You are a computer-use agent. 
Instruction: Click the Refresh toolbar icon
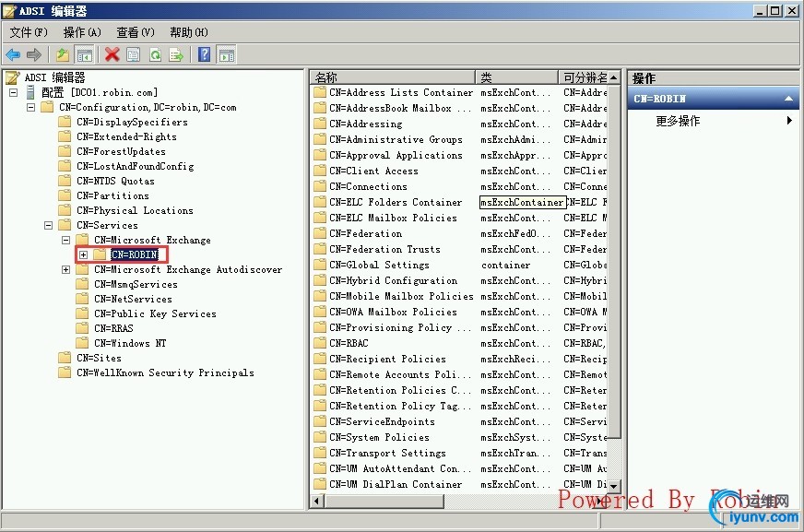[155, 54]
